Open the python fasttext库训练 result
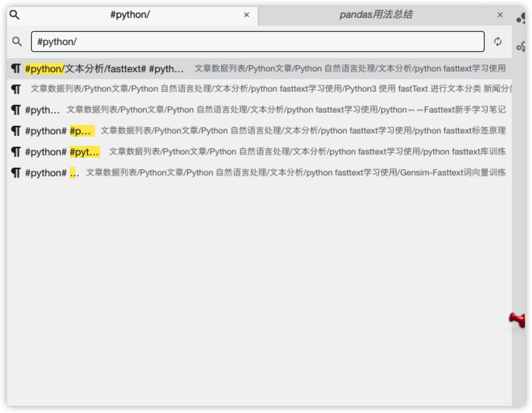532x413 pixels. click(x=259, y=152)
